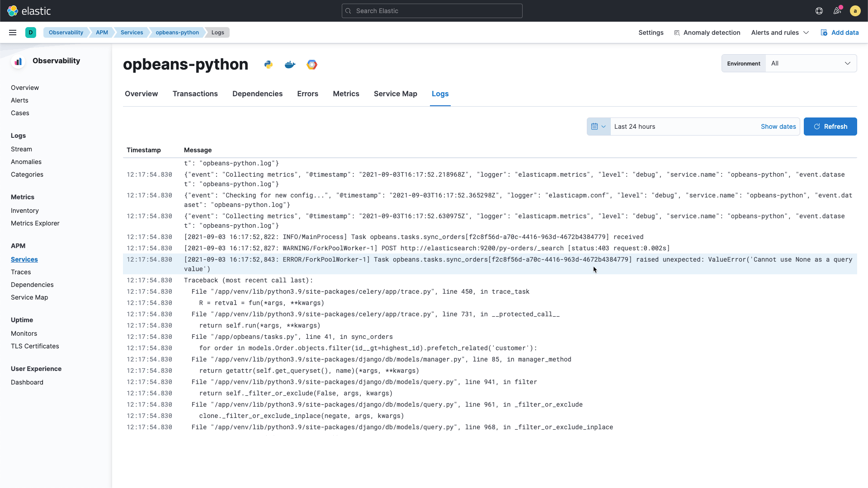Click Services breadcrumb
Screen dimensions: 868x488
[x=132, y=33]
